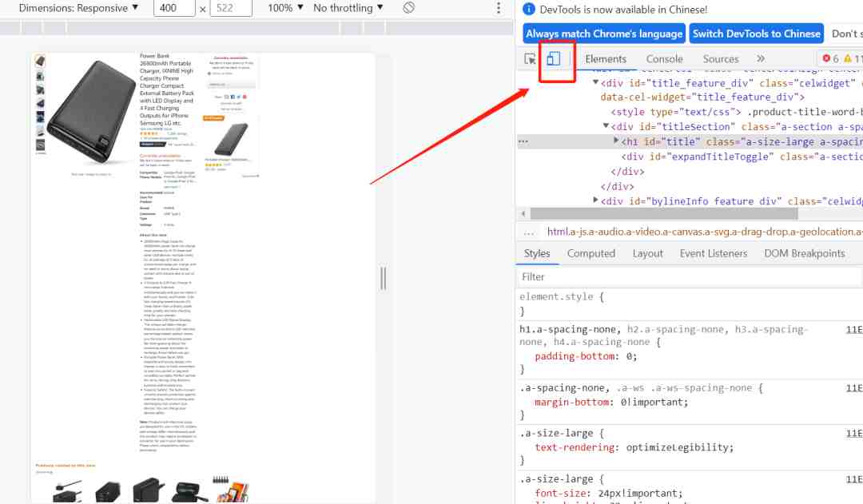Open the device toolbar three-dot menu
Image resolution: width=863 pixels, height=504 pixels.
tap(498, 8)
